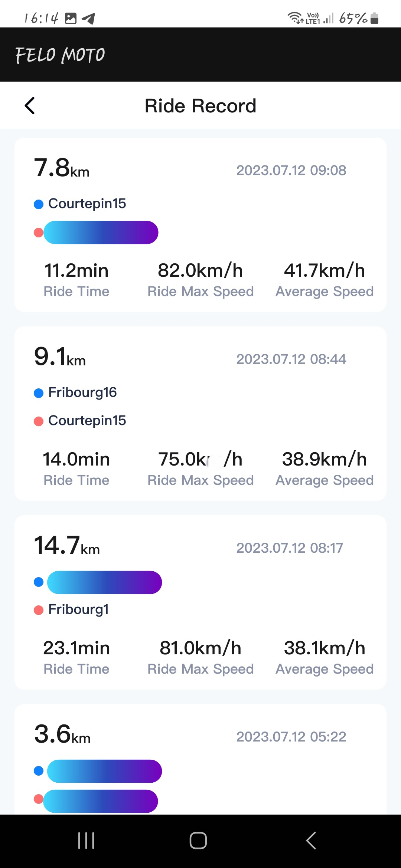401x868 pixels.
Task: Tap the back arrow beside Ride Record
Action: [x=30, y=106]
